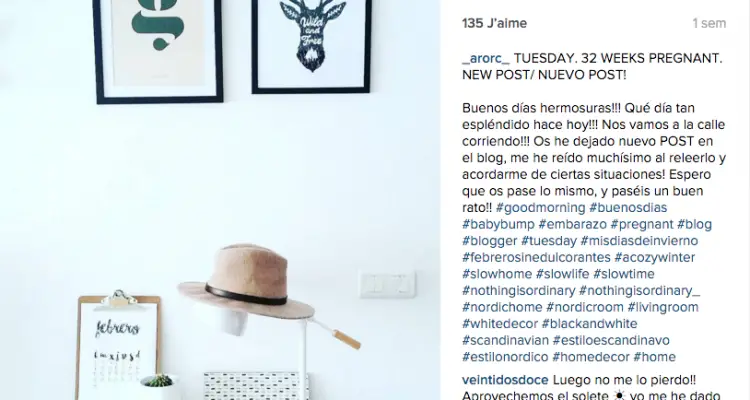Click the 135 J'aime likes count
This screenshot has width=750, height=400.
pyautogui.click(x=494, y=23)
